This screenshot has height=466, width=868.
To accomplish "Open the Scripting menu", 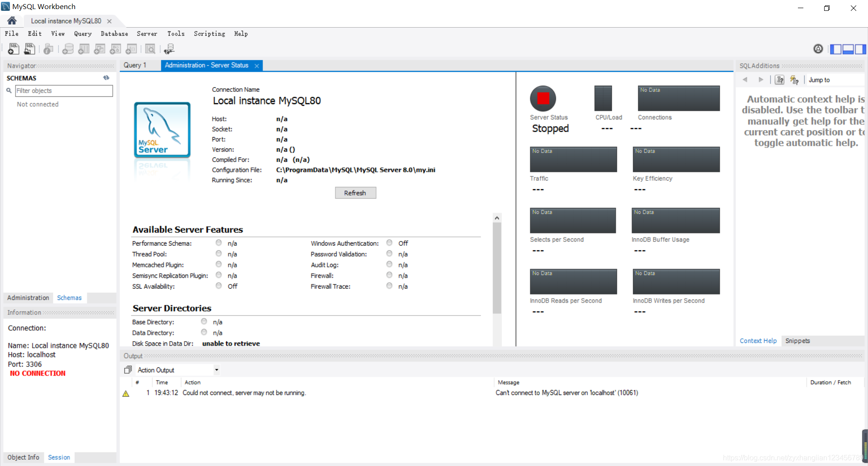I will [x=209, y=33].
